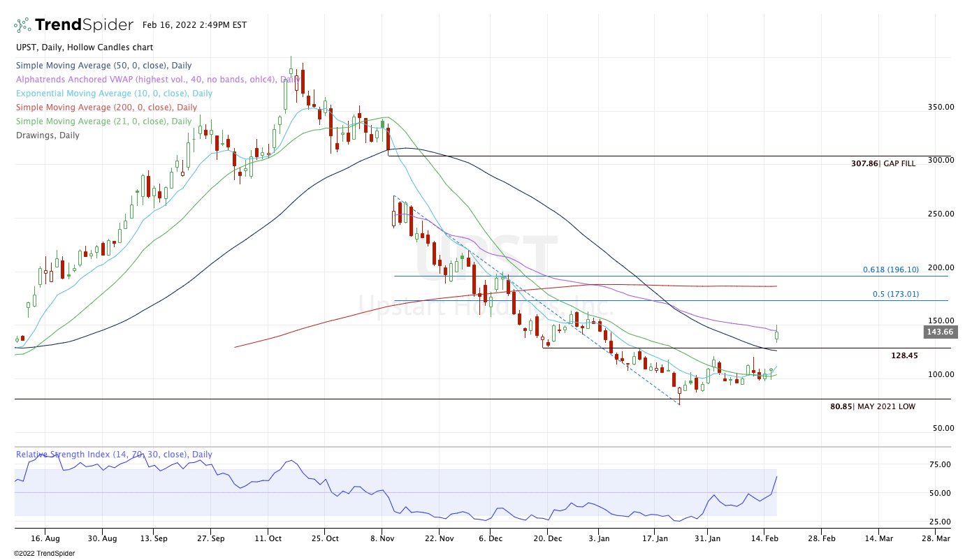Screen dimensions: 972x560
Task: Click the Feb 16, 2022 timestamp
Action: (194, 25)
